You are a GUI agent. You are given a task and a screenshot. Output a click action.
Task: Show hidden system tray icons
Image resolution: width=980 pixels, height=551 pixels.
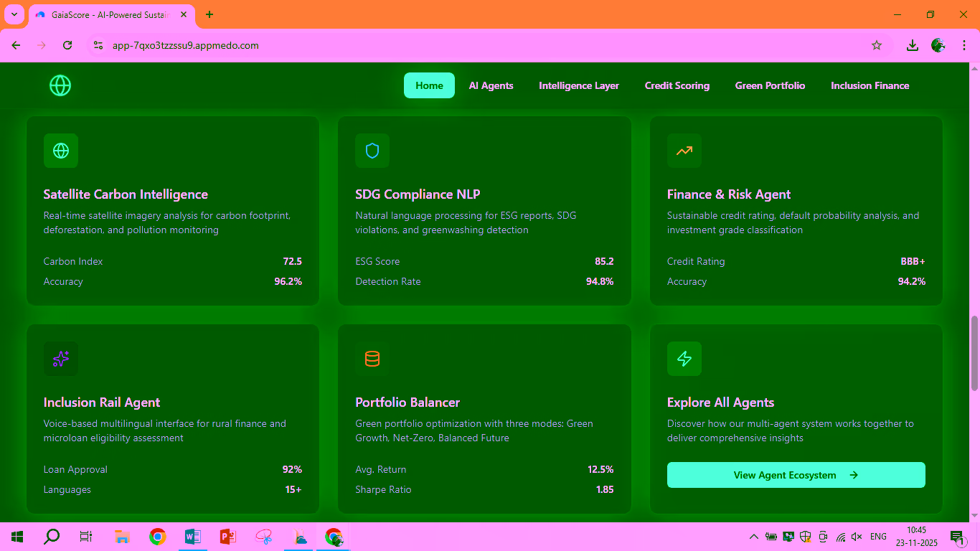pos(754,537)
